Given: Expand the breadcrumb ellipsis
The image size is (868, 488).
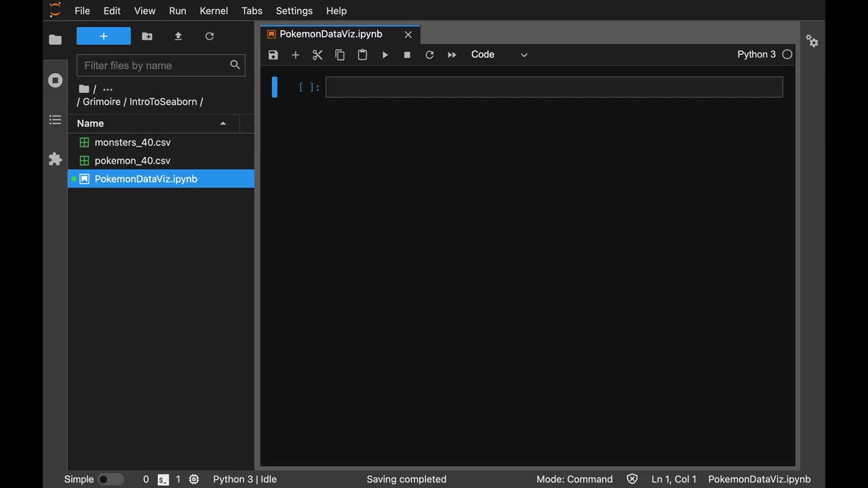Looking at the screenshot, I should click(x=108, y=89).
